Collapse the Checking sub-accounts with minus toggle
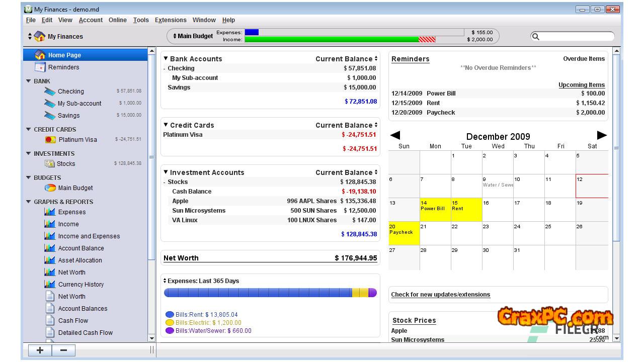This screenshot has height=362, width=644. pos(165,69)
